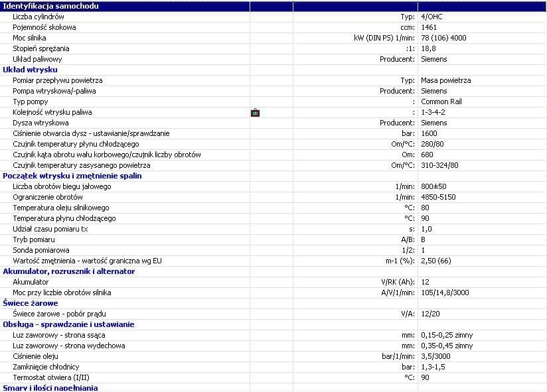The height and width of the screenshot is (392, 547).
Task: Click the value Common Rail
Action: tap(441, 101)
